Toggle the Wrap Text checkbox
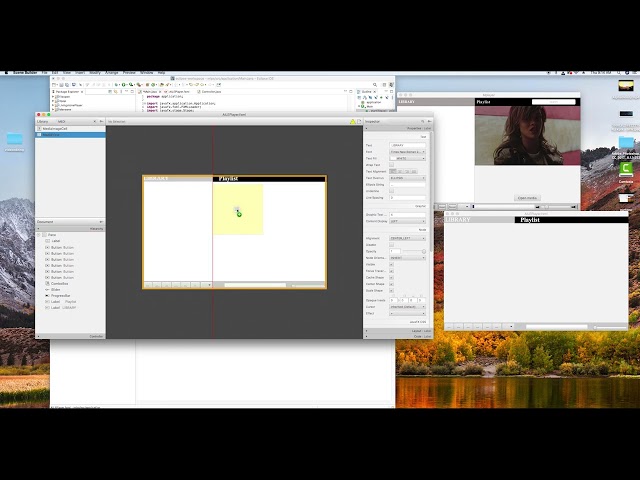The width and height of the screenshot is (640, 480). (x=391, y=165)
